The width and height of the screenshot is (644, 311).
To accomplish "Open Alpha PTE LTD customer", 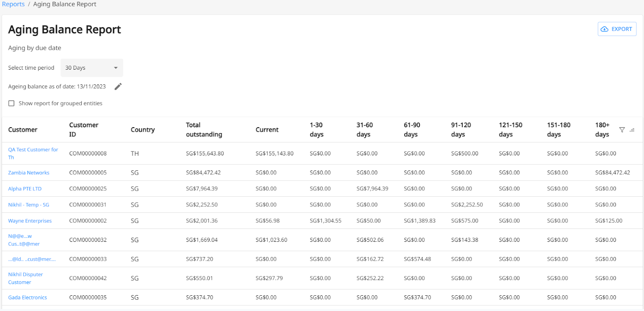I will point(25,189).
